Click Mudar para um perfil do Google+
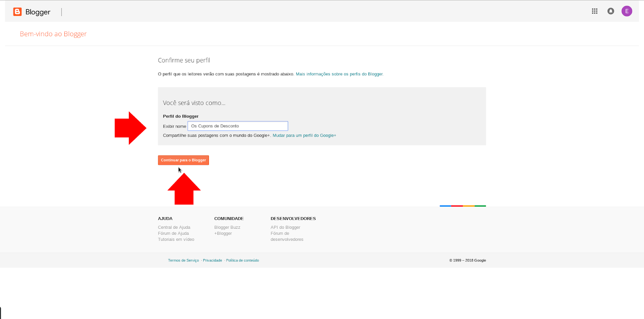This screenshot has height=319, width=644. click(x=304, y=135)
